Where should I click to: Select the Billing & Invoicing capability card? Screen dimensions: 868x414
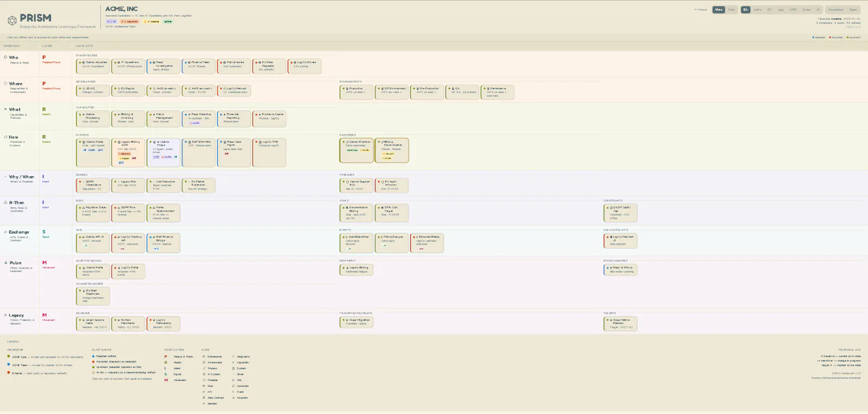[128, 119]
